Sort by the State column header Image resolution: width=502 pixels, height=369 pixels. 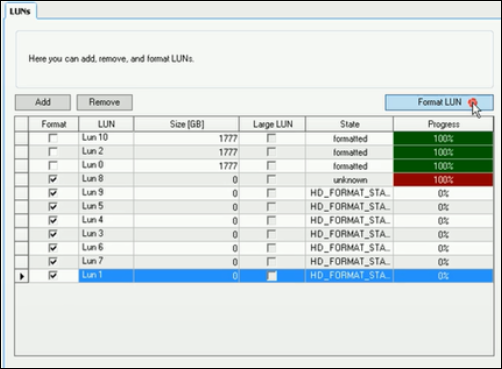click(x=349, y=124)
